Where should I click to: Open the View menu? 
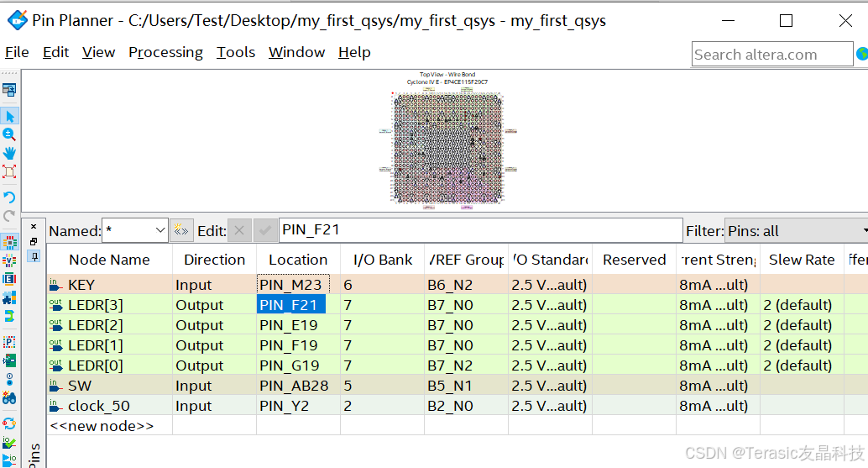98,52
